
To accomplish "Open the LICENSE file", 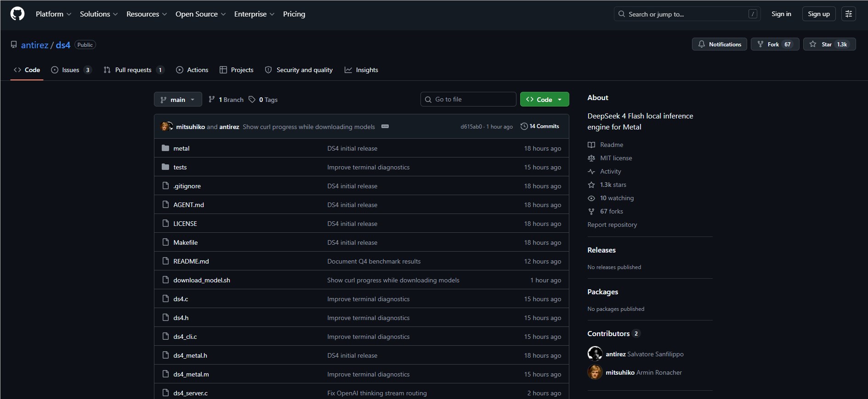I will [185, 224].
